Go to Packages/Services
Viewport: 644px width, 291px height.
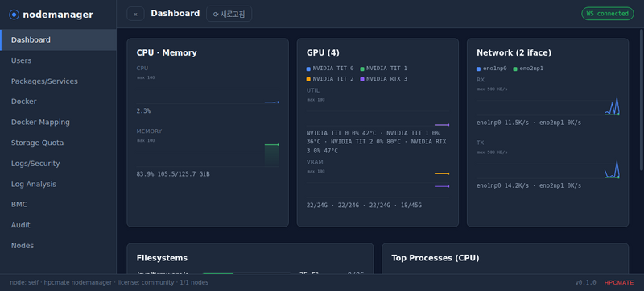[x=58, y=81]
